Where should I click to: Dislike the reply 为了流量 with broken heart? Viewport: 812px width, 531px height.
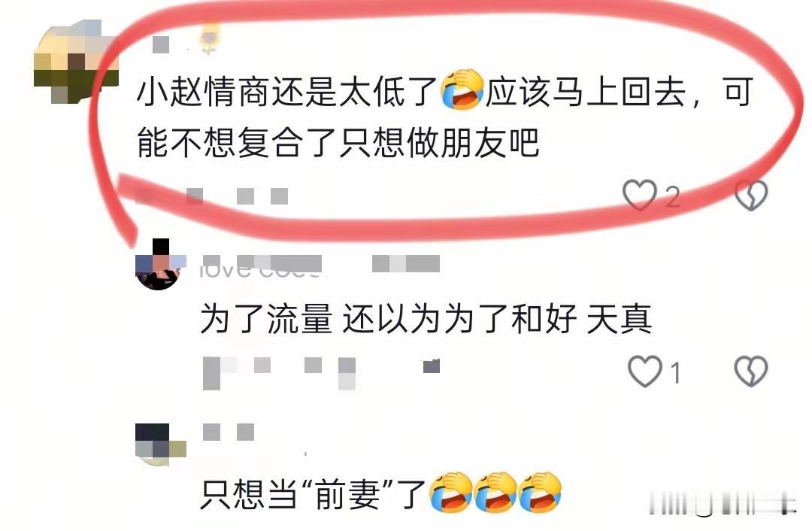pyautogui.click(x=751, y=371)
